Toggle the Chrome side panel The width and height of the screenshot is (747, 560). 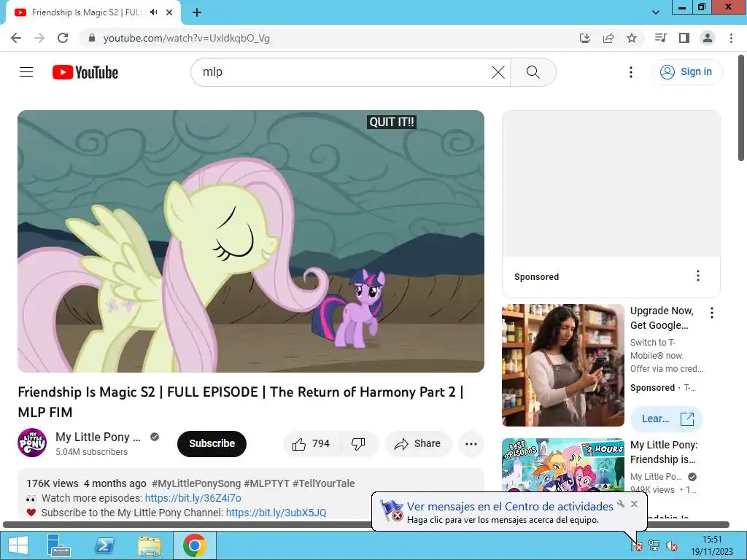tap(684, 38)
